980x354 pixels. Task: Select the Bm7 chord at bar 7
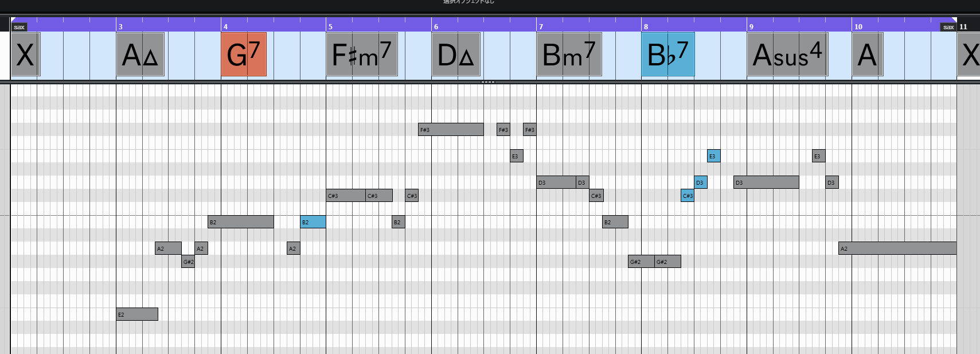tap(569, 55)
